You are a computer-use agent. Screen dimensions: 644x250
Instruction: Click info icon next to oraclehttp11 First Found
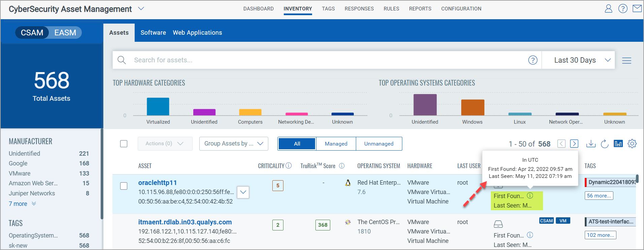(530, 195)
